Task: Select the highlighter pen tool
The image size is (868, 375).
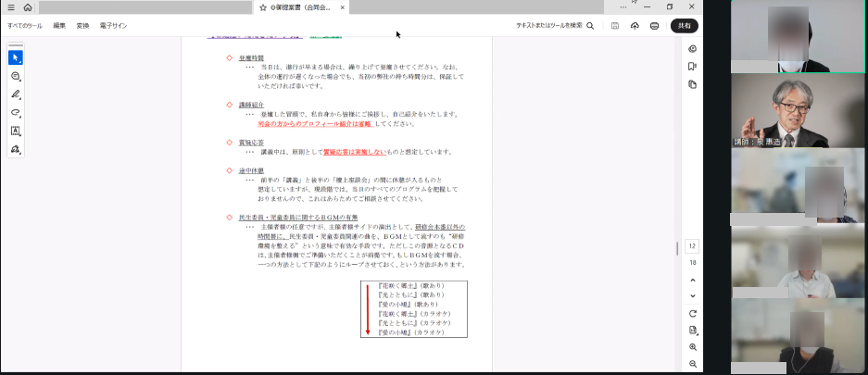Action: click(16, 94)
